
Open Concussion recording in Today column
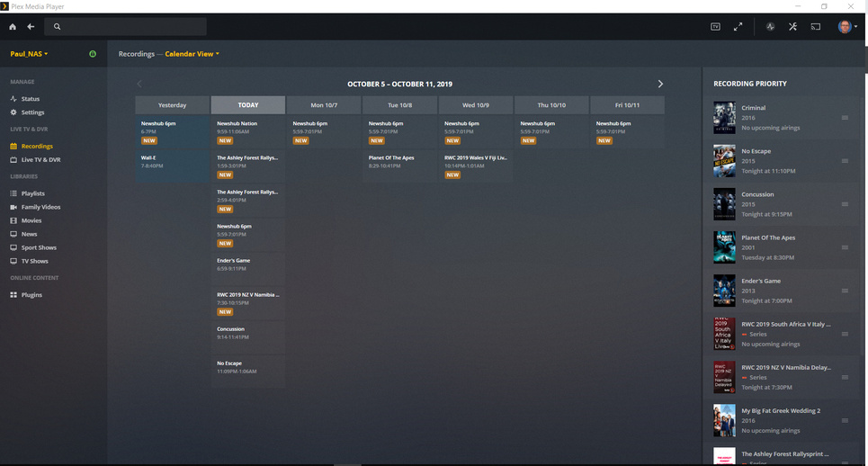tap(248, 337)
